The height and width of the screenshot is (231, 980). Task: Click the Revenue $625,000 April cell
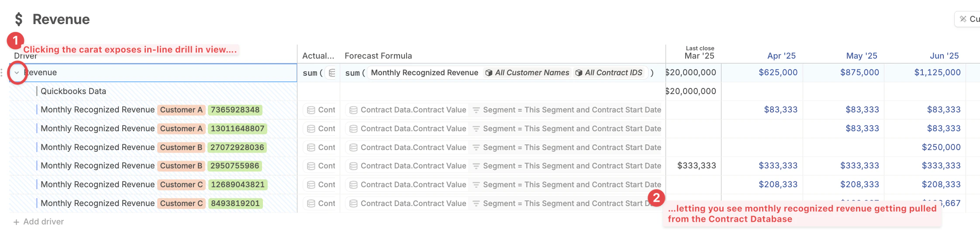(778, 73)
